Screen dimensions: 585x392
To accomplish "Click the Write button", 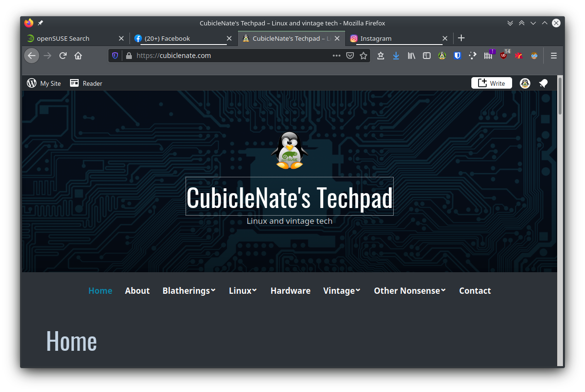I will (x=491, y=83).
